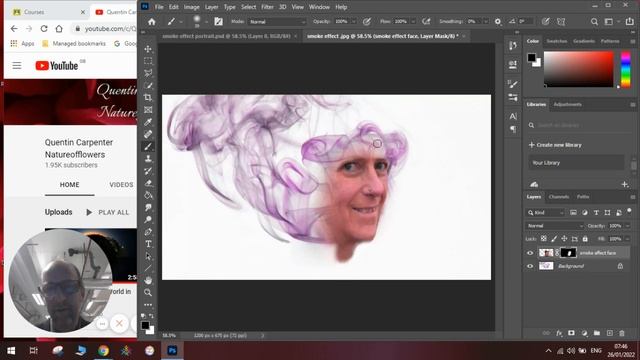Toggle type layers filter icon
The image size is (640, 360).
pyautogui.click(x=596, y=213)
